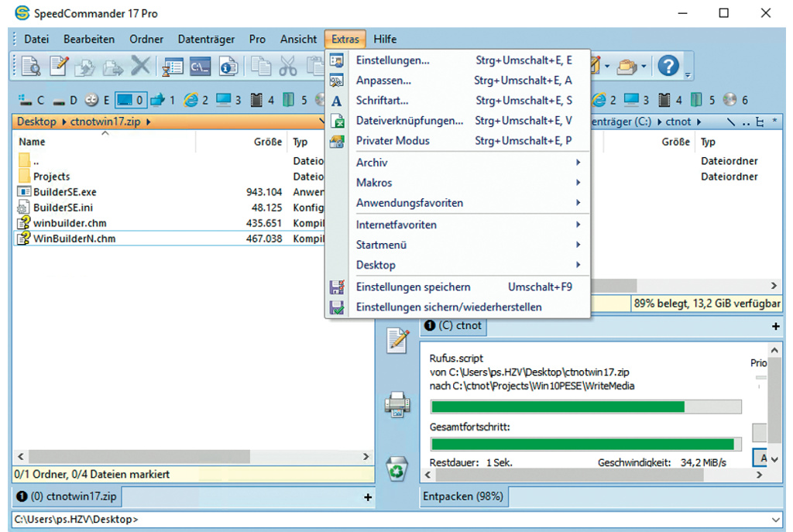
Task: Click the Größe column header in left panel
Action: [268, 142]
